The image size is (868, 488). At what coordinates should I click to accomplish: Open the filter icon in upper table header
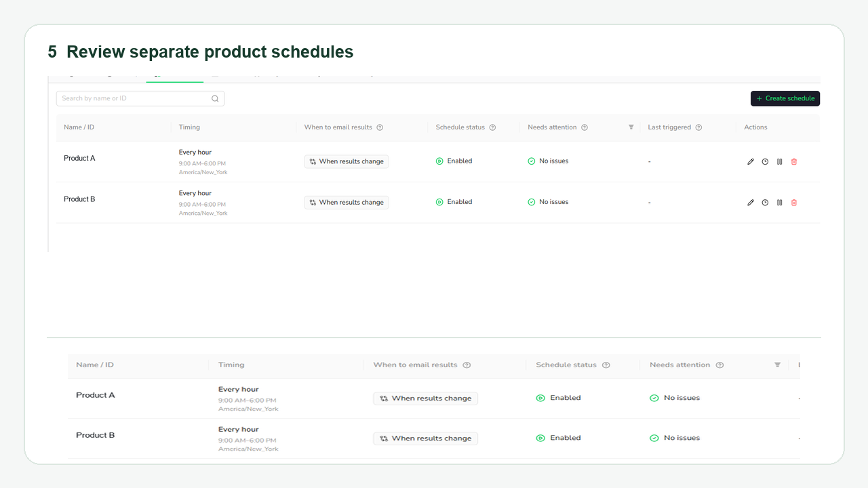pos(631,127)
